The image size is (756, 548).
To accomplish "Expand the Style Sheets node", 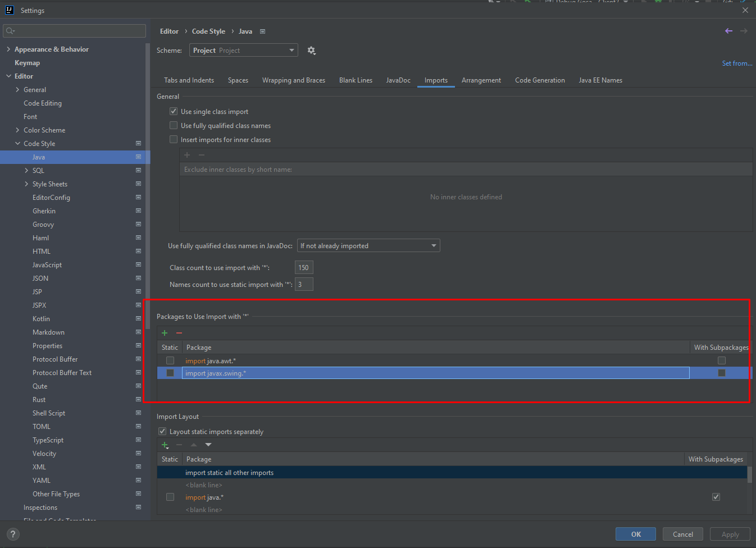I will 26,184.
